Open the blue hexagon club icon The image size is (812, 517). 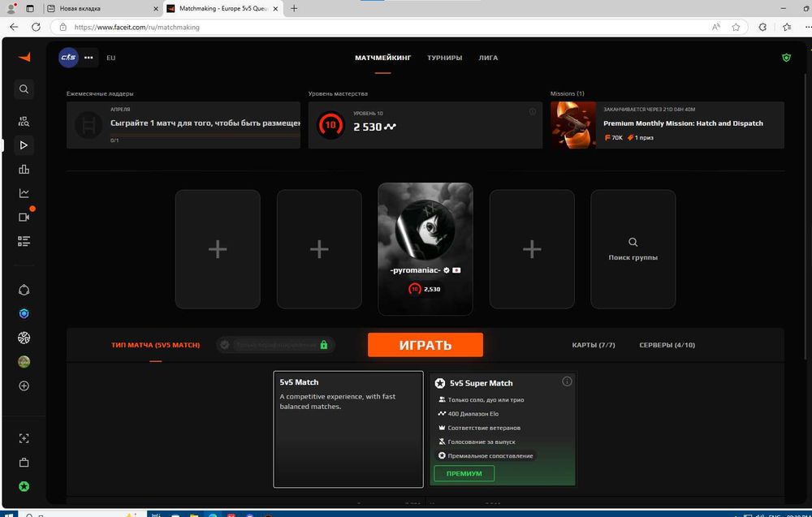click(24, 314)
